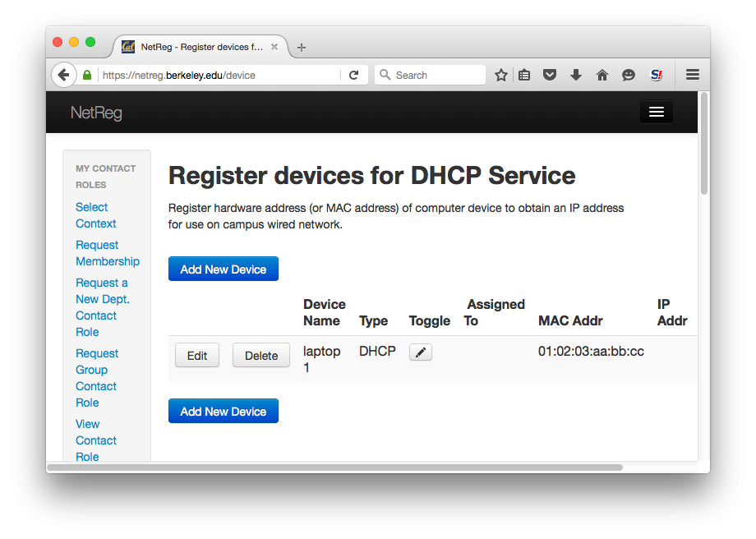Image resolution: width=756 pixels, height=539 pixels.
Task: Click the Assigned To column header
Action: pos(494,312)
